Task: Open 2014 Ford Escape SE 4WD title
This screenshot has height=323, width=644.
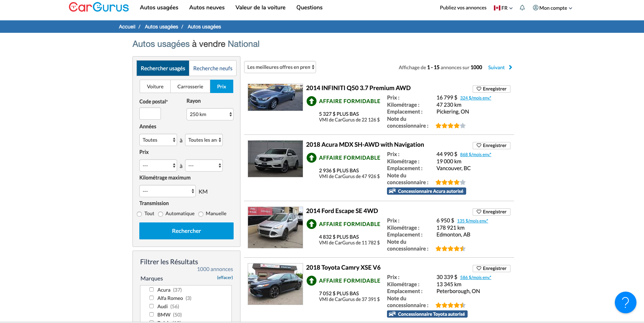Action: (342, 211)
